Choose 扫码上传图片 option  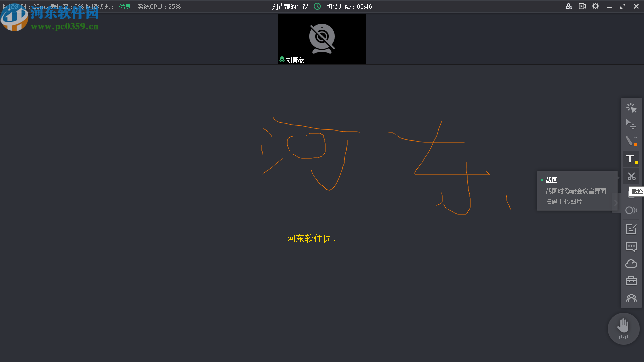click(x=563, y=201)
